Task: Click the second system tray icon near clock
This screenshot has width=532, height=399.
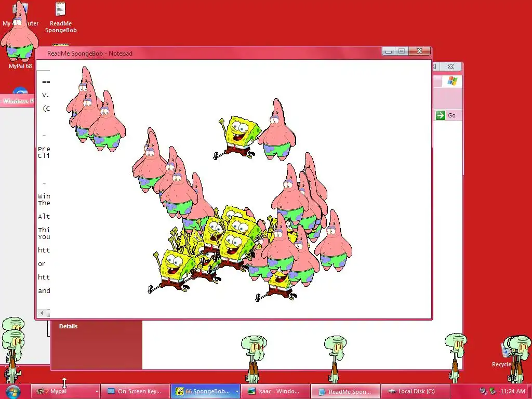Action: 493,391
